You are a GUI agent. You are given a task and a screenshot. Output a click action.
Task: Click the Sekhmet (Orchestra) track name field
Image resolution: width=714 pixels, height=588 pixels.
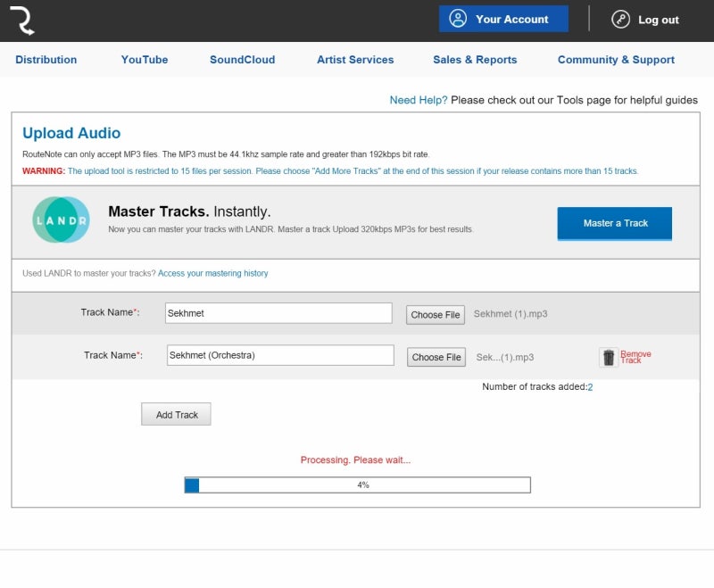pyautogui.click(x=280, y=355)
